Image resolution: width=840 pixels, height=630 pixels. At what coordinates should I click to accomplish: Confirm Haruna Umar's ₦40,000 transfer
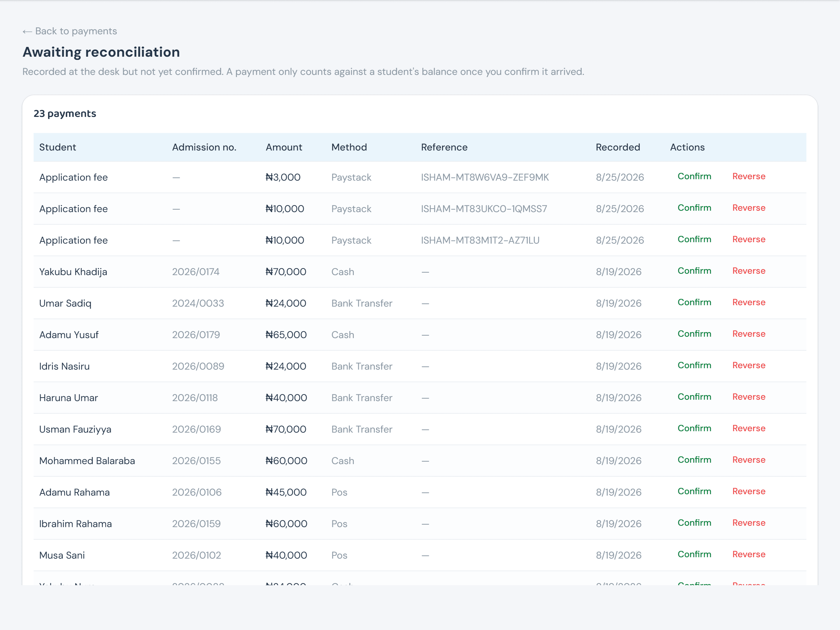tap(694, 397)
